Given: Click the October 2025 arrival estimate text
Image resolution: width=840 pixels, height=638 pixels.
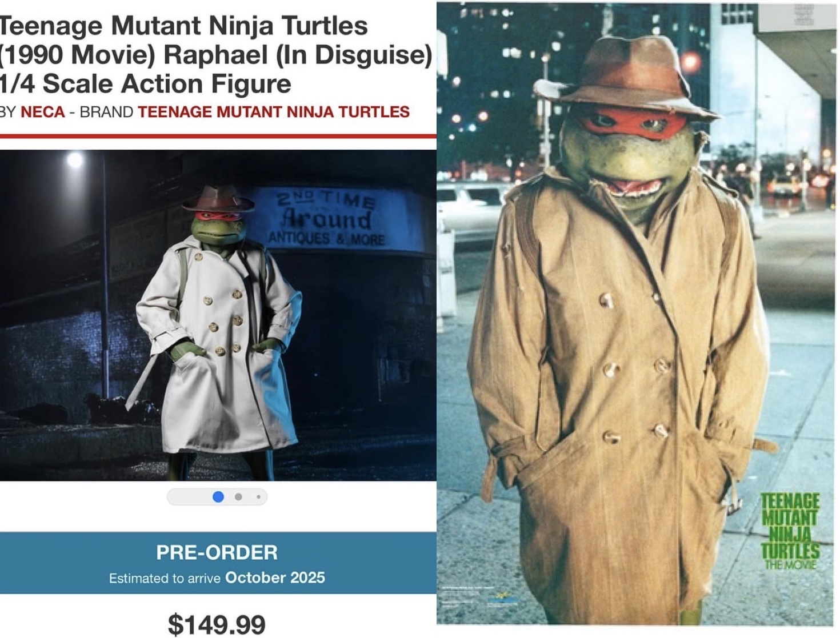Looking at the screenshot, I should [275, 577].
